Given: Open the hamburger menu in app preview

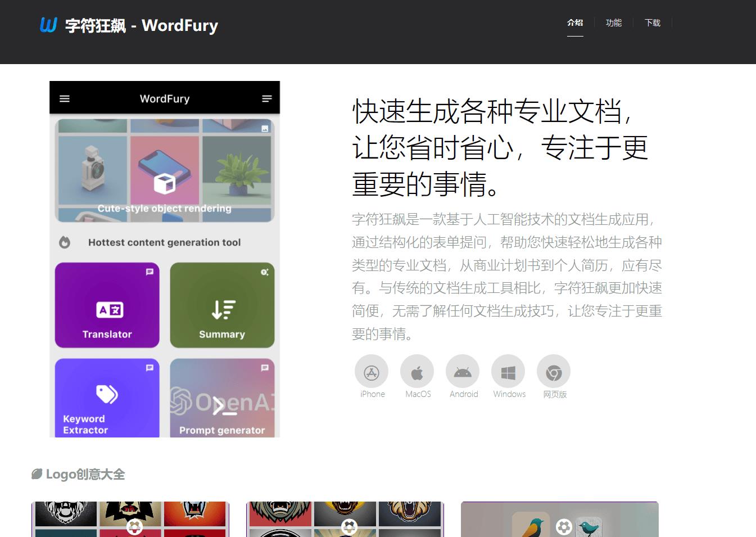Looking at the screenshot, I should (65, 98).
